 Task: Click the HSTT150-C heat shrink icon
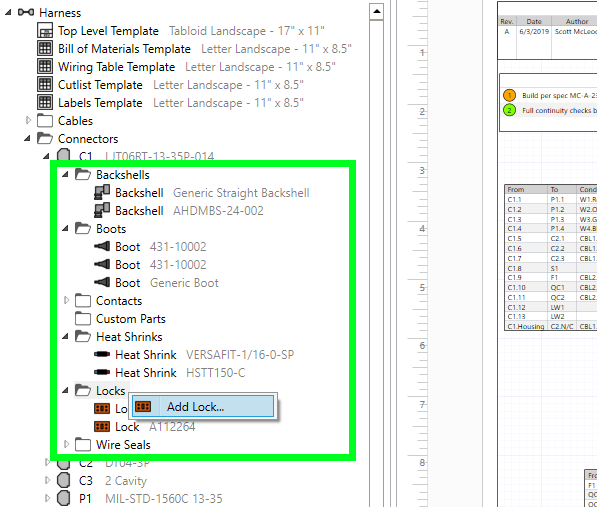(102, 372)
